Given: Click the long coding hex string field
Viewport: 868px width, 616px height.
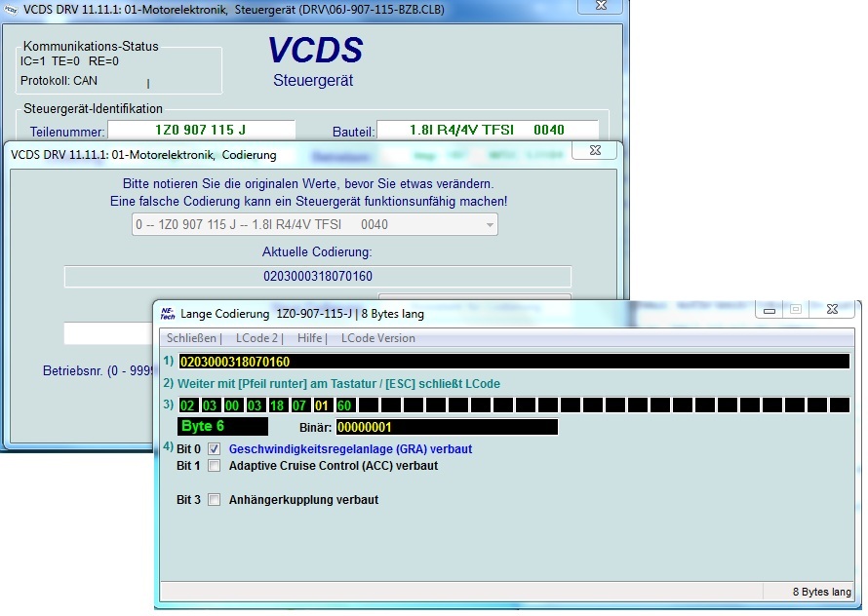Looking at the screenshot, I should (514, 362).
